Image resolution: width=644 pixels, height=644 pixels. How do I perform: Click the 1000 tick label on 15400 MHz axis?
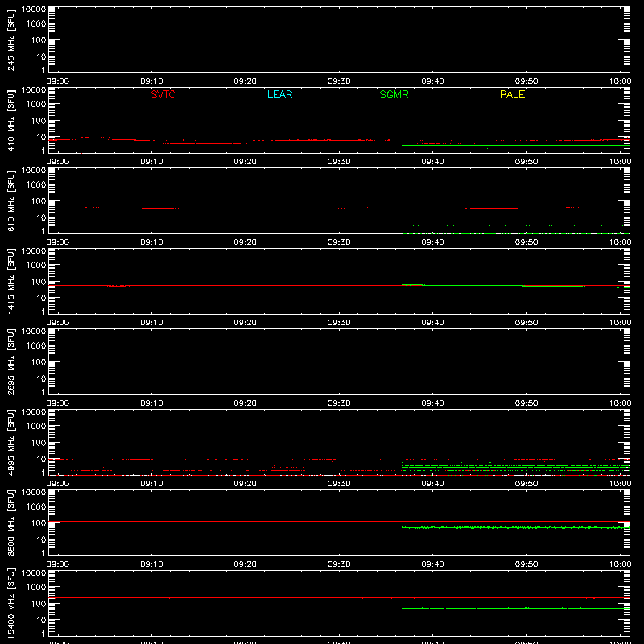pyautogui.click(x=36, y=587)
